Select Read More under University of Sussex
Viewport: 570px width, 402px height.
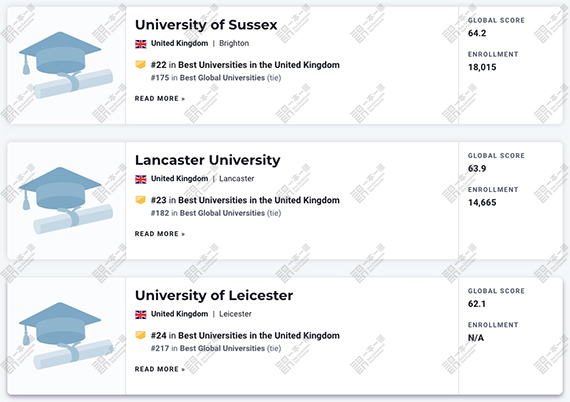coord(160,99)
